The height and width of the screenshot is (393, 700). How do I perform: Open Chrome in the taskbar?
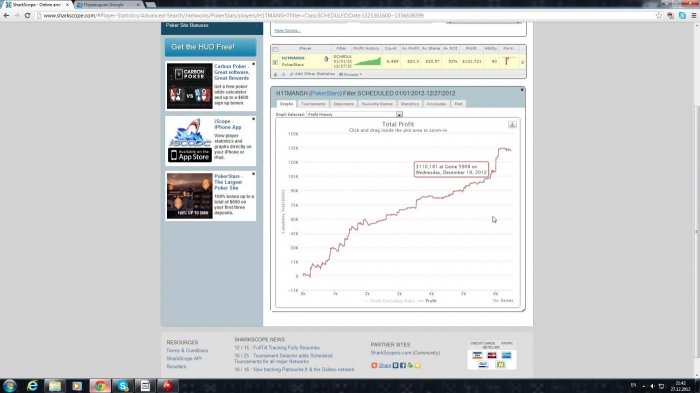point(100,385)
